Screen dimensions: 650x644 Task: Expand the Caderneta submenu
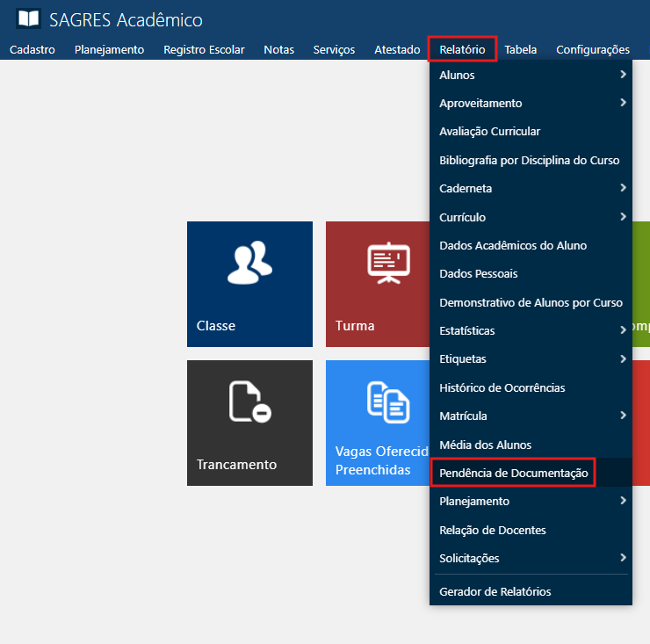[622, 188]
